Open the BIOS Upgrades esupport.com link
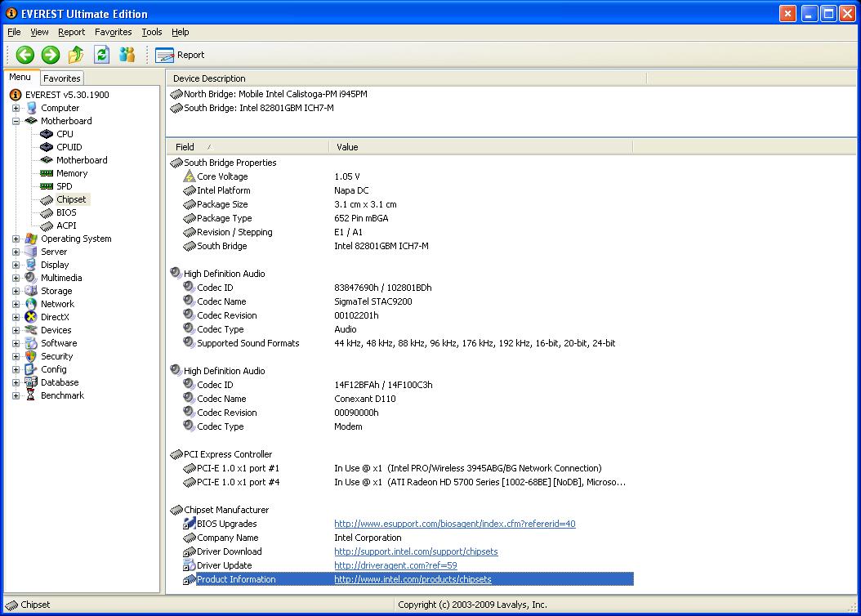861x616 pixels. click(x=455, y=524)
